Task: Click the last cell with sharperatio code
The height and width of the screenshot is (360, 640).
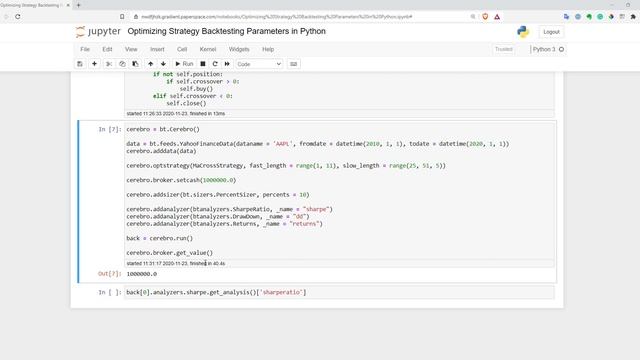Action: pyautogui.click(x=339, y=292)
